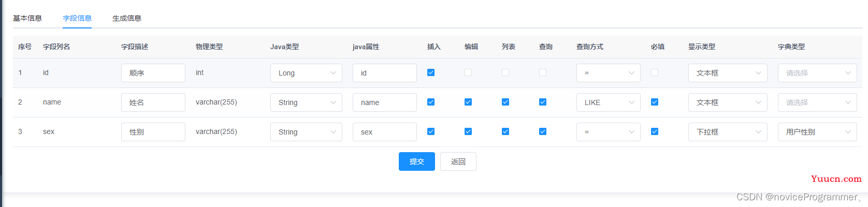Check the required checkbox for id row
The image size is (868, 207).
click(x=655, y=72)
